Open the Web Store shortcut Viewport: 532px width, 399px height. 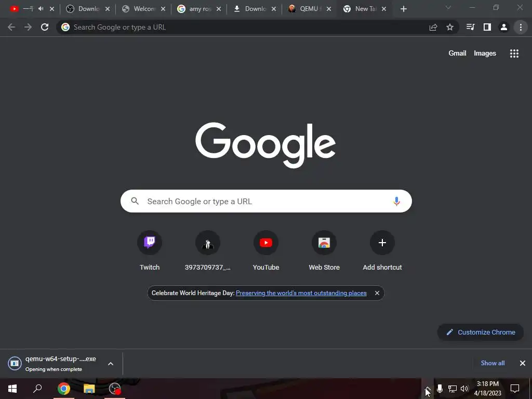click(x=324, y=251)
